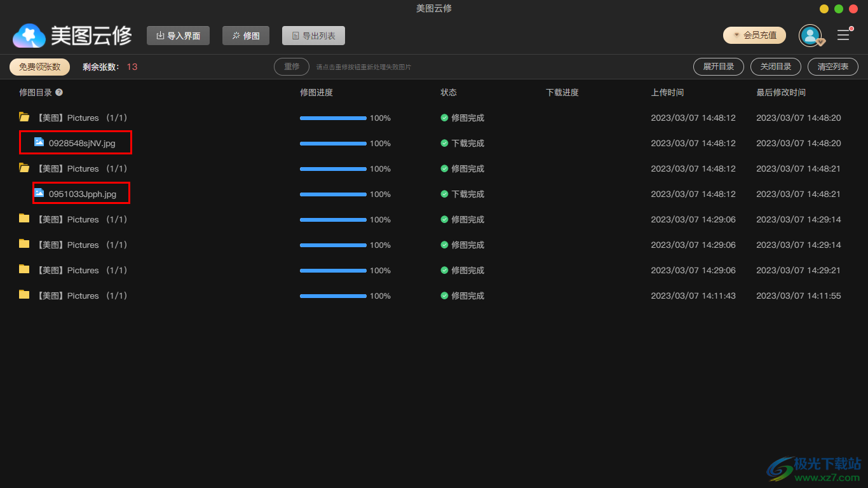Screen dimensions: 868x488
Task: Click the 会员充值 button
Action: [754, 36]
